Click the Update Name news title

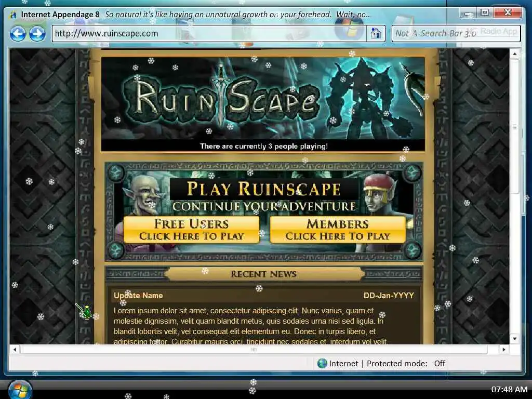[x=138, y=296]
